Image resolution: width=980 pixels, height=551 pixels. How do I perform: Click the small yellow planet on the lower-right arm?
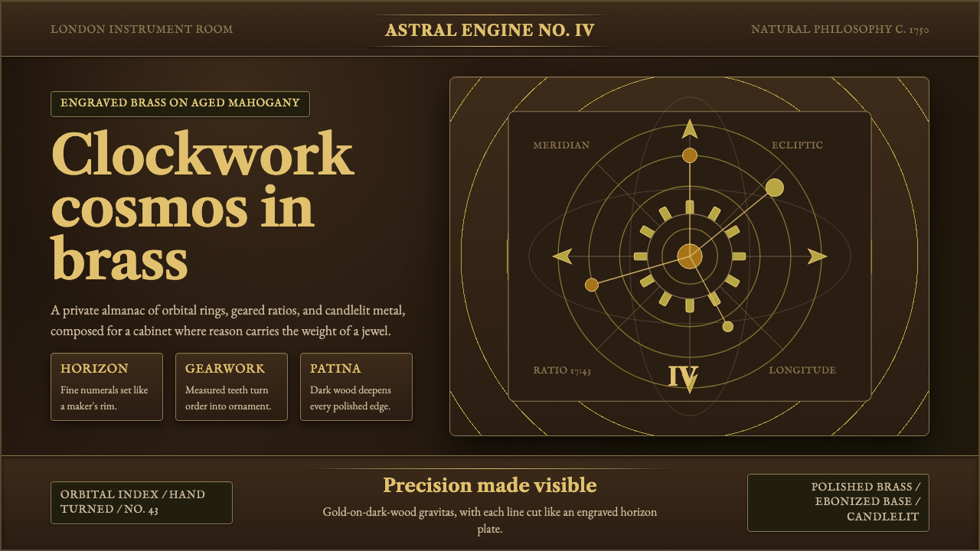728,327
